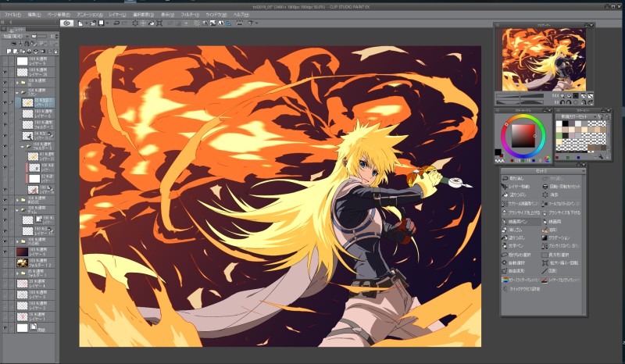Toggle visibility of the dark gradient レイヤー 8
This screenshot has height=364, width=625.
pyautogui.click(x=5, y=252)
